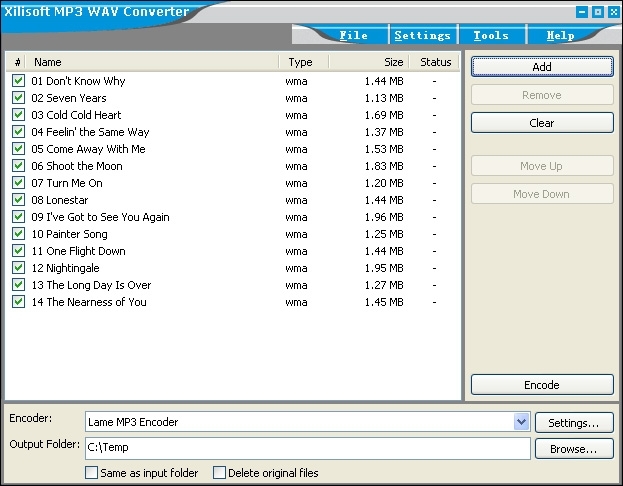623x486 pixels.
Task: Uncheck the 11 One Flight Down checkbox
Action: point(18,251)
